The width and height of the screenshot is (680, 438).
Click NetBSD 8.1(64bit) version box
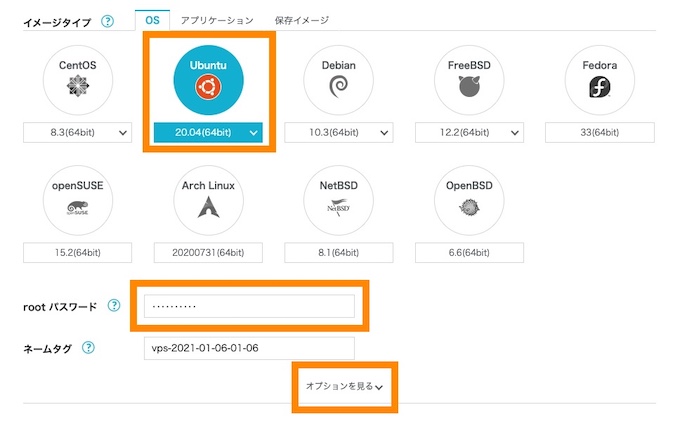[339, 253]
